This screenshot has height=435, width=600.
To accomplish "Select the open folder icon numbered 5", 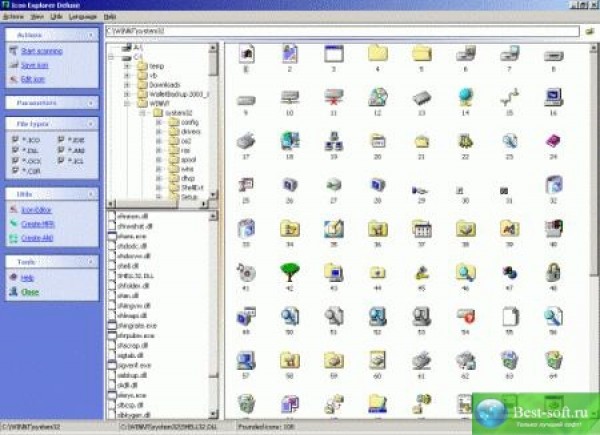I will (422, 54).
